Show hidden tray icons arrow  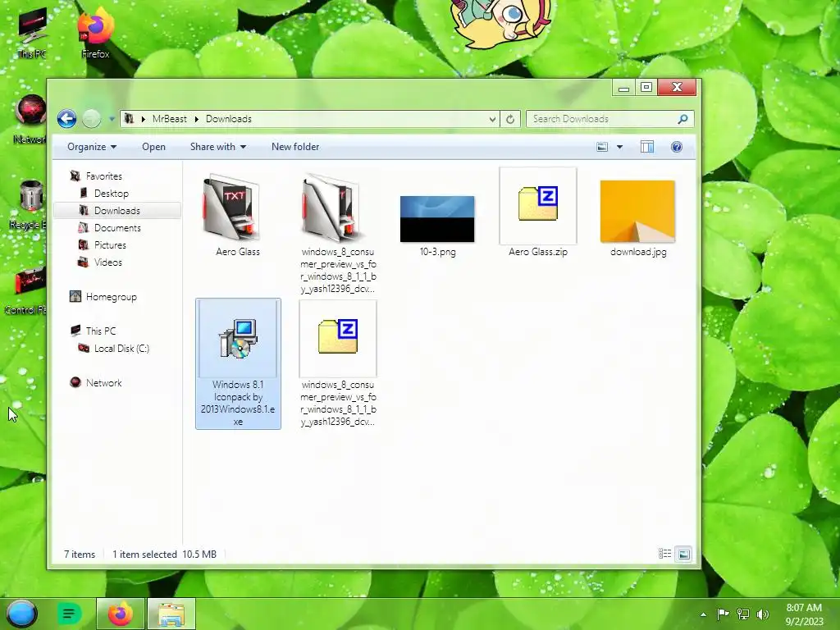703,614
